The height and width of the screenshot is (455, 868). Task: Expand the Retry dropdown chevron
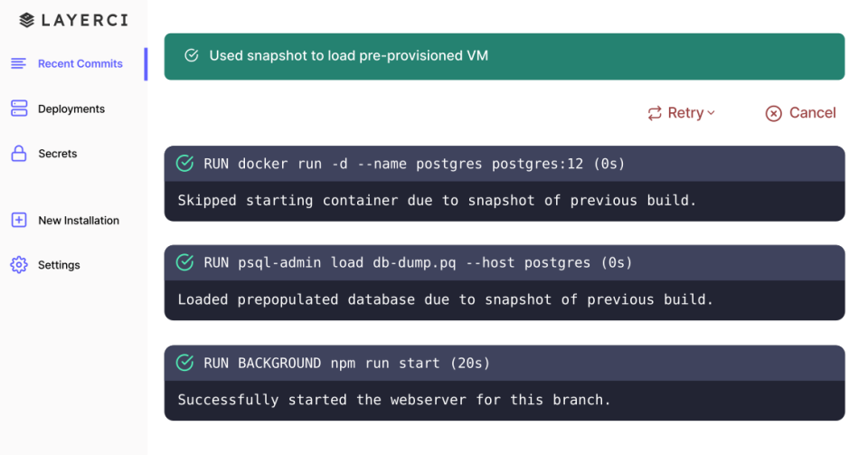(711, 113)
